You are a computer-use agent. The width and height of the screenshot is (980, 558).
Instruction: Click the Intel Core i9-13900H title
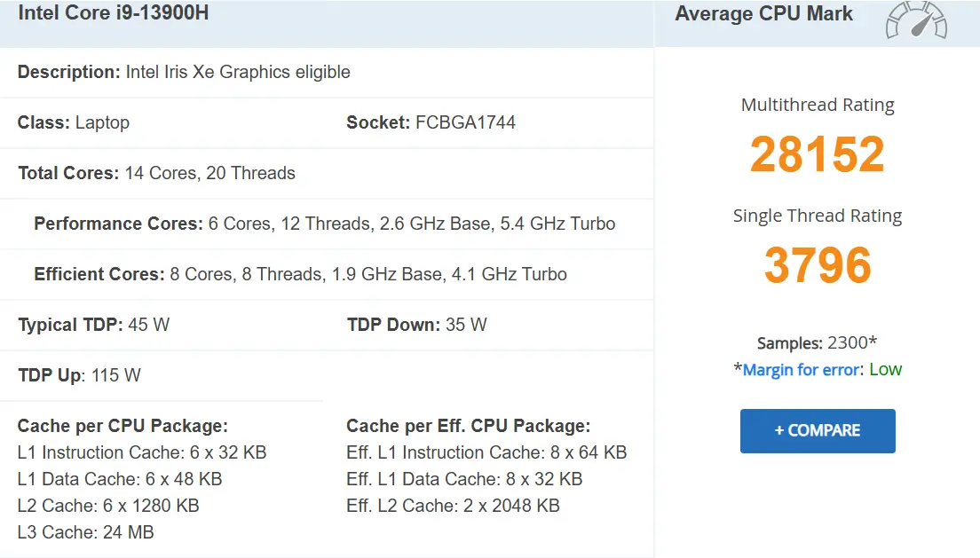pyautogui.click(x=113, y=12)
